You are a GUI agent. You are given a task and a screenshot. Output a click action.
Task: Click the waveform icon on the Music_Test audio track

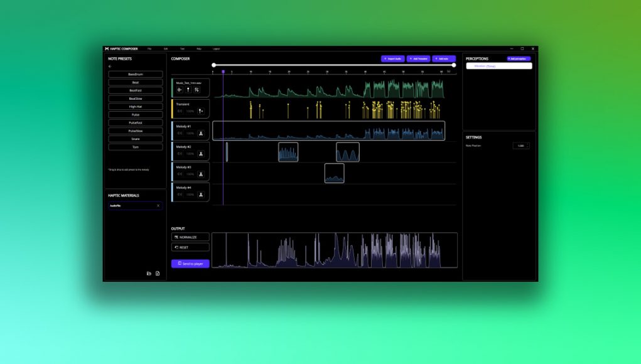tap(180, 90)
